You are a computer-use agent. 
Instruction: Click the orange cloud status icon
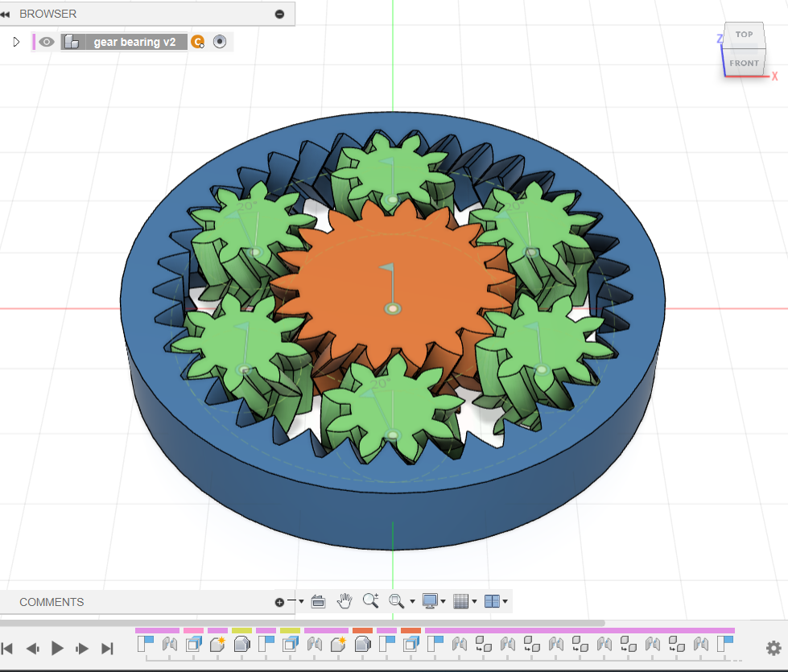198,42
